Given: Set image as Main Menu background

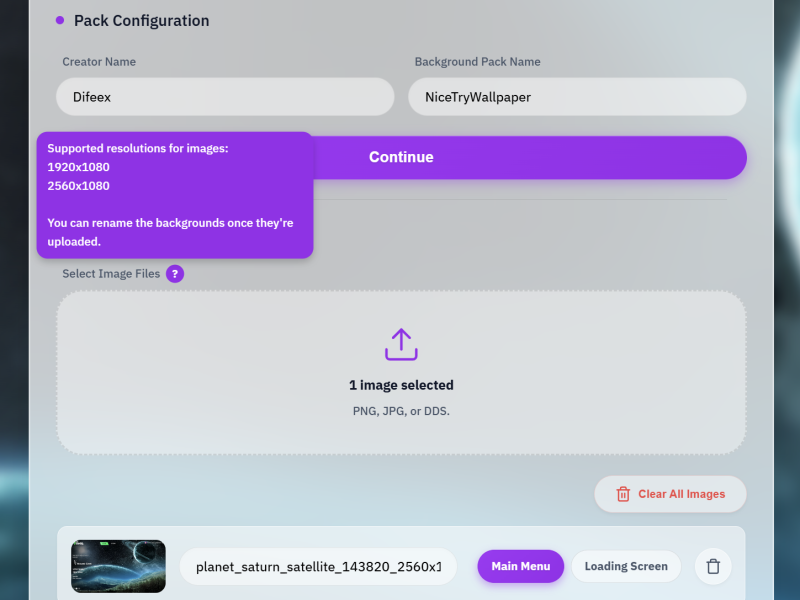Looking at the screenshot, I should (520, 566).
